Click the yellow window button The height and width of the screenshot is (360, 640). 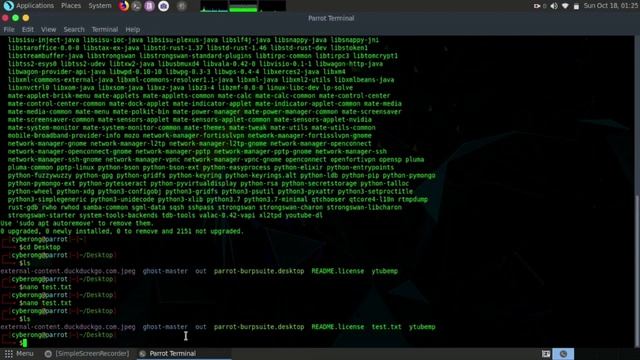click(26, 18)
